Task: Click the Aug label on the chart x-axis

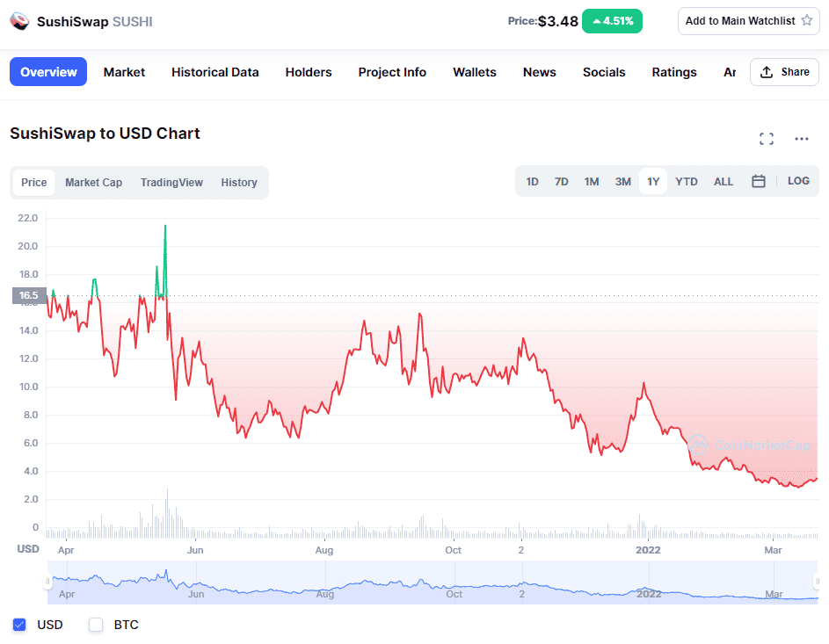Action: (x=324, y=550)
